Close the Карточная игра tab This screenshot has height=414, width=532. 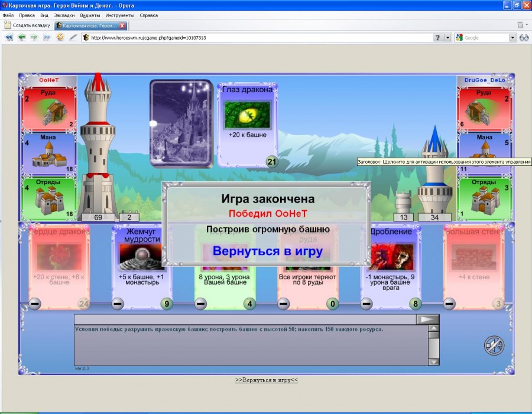pos(122,25)
